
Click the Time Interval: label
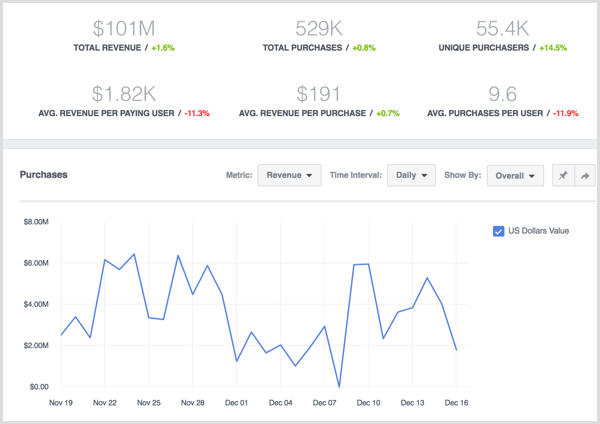(x=356, y=175)
